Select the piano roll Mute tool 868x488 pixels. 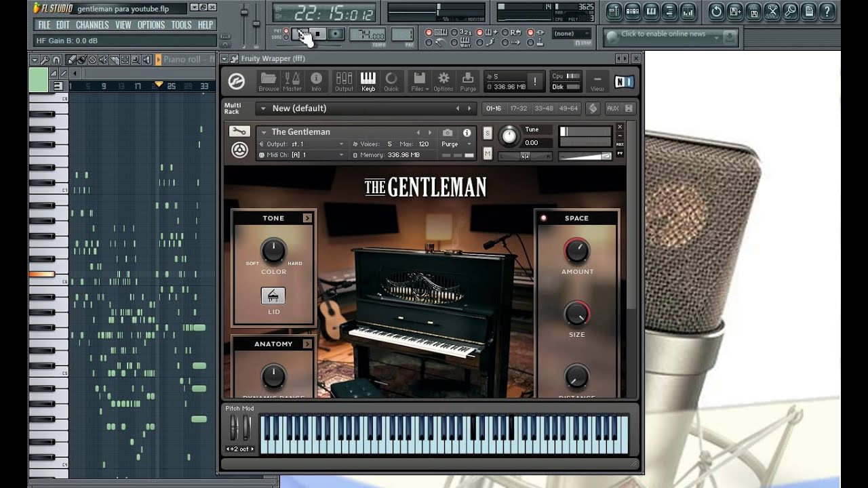(103, 60)
